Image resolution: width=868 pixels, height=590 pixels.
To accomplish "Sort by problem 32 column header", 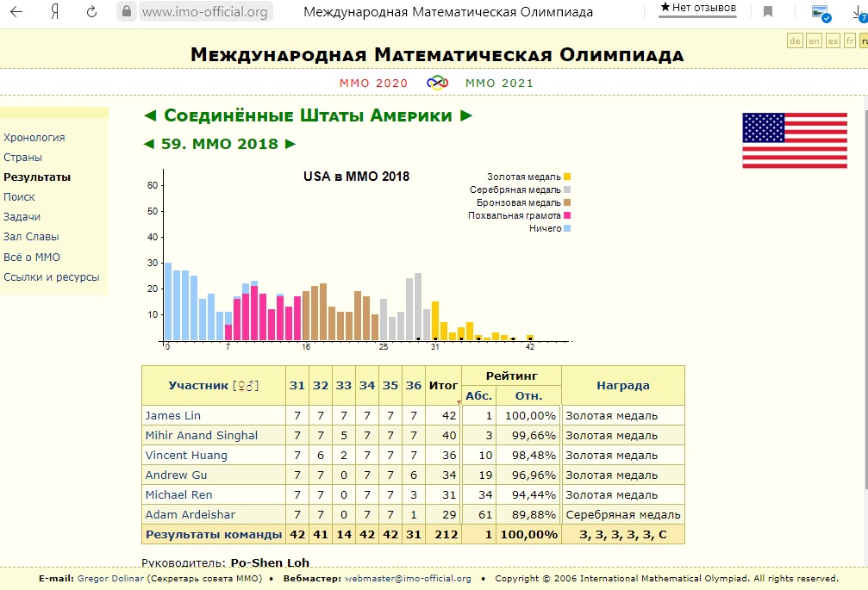I will coord(321,385).
